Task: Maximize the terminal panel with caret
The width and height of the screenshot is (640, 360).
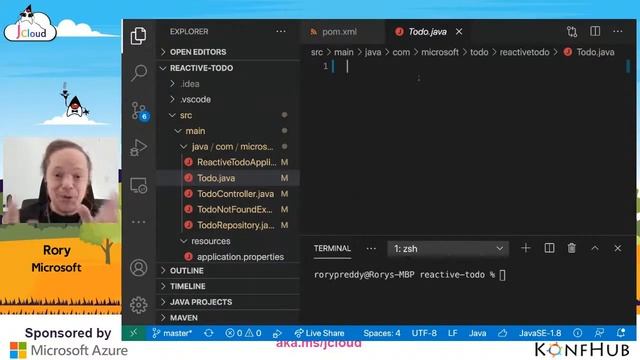Action: [x=595, y=248]
